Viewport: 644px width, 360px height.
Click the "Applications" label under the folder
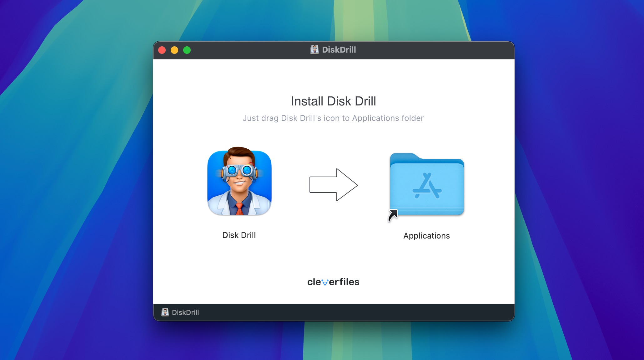click(x=426, y=236)
